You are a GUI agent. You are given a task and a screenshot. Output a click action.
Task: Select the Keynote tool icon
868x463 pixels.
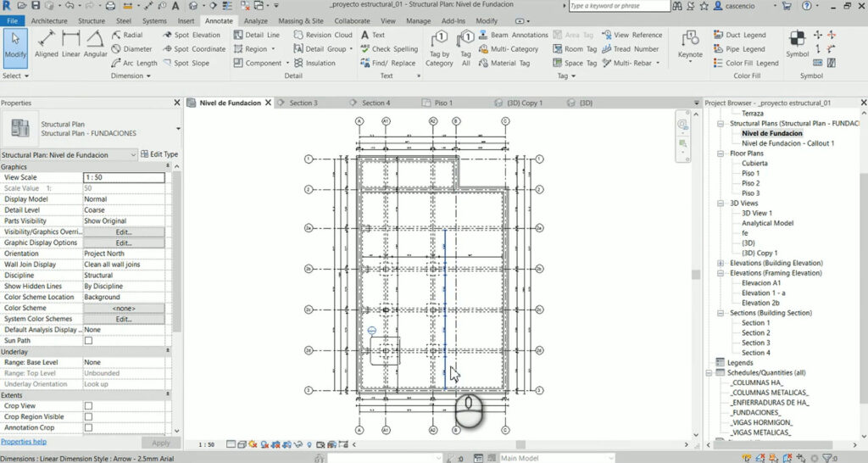tap(690, 43)
